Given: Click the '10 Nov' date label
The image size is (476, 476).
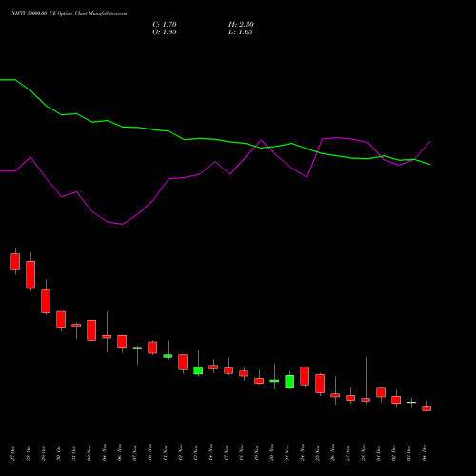Looking at the screenshot, I should (x=150, y=452).
